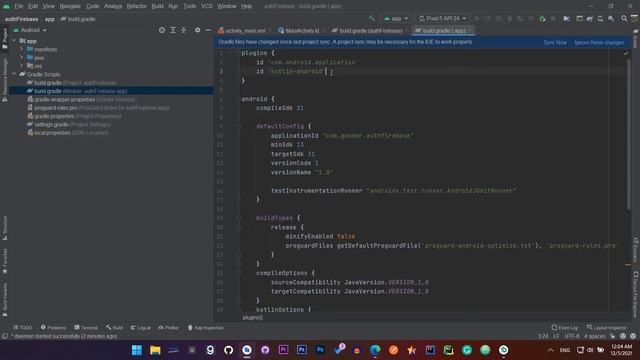Click the 4 spaces indent status item
The height and width of the screenshot is (360, 640).
595,336
